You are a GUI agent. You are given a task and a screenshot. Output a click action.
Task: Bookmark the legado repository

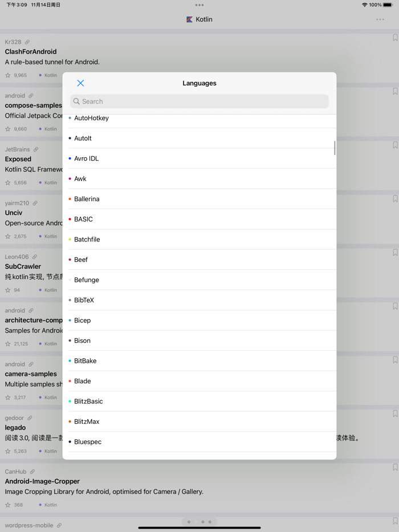tap(395, 414)
